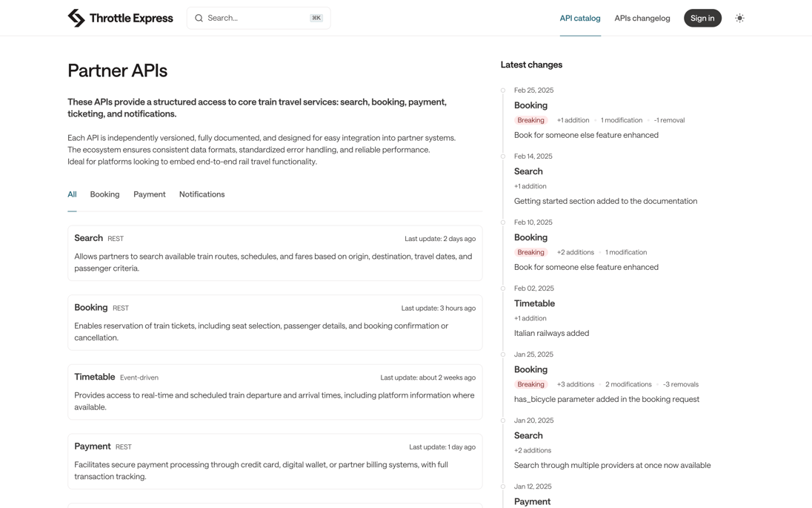This screenshot has width=812, height=508.
Task: Switch to the Notifications filter tab
Action: click(x=202, y=194)
